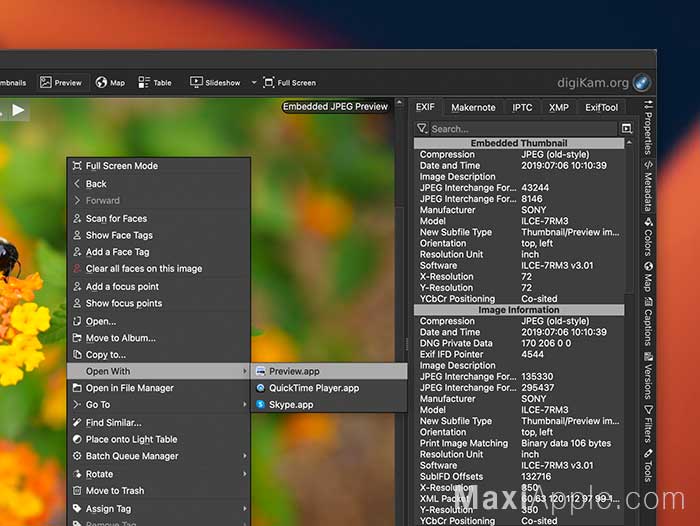Select Back in the context menu
This screenshot has height=526, width=700.
(x=158, y=184)
